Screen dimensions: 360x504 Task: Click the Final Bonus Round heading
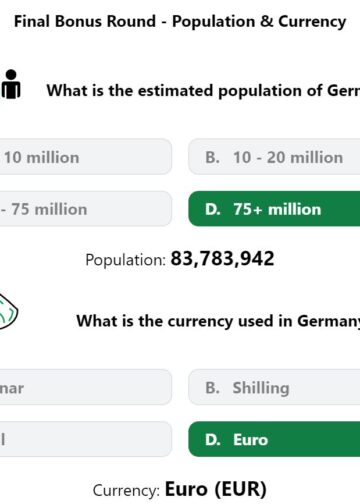(x=180, y=21)
